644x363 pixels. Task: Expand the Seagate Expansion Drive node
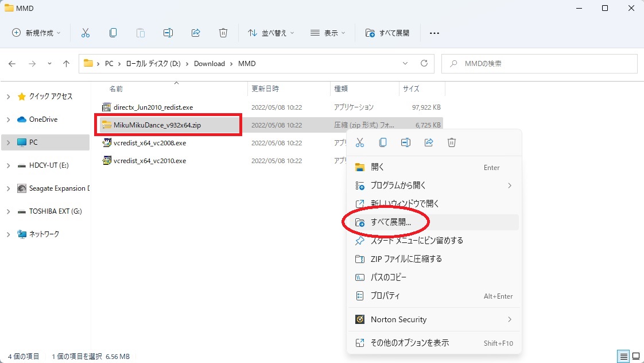[x=8, y=189]
